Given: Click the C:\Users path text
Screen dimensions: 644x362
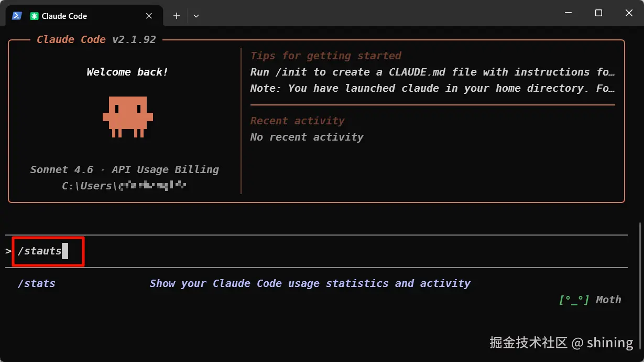Looking at the screenshot, I should point(125,186).
